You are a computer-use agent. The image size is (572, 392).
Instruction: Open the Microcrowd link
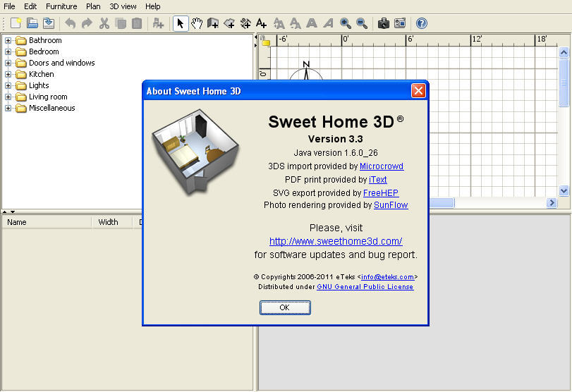382,166
